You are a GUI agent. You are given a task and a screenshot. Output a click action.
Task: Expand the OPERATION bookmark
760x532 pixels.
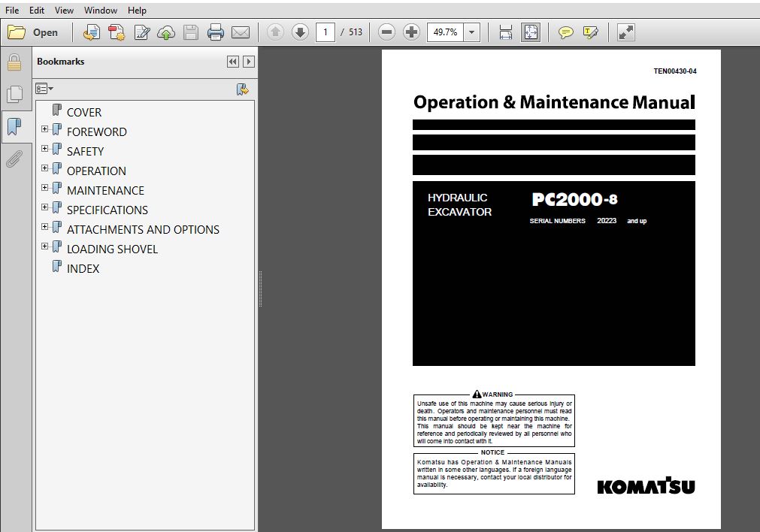pyautogui.click(x=44, y=168)
